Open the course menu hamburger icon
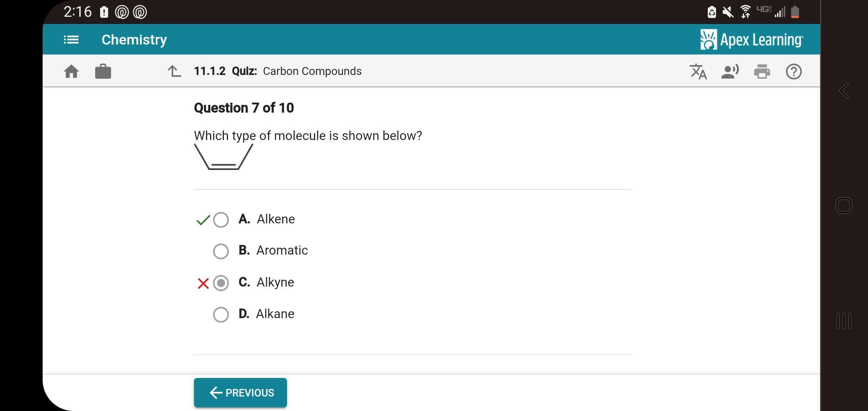 tap(71, 40)
